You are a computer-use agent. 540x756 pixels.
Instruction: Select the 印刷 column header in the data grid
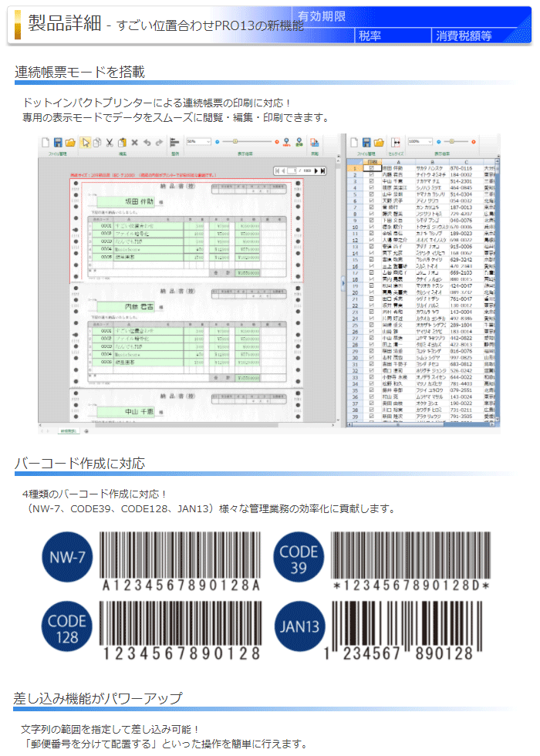pyautogui.click(x=372, y=163)
